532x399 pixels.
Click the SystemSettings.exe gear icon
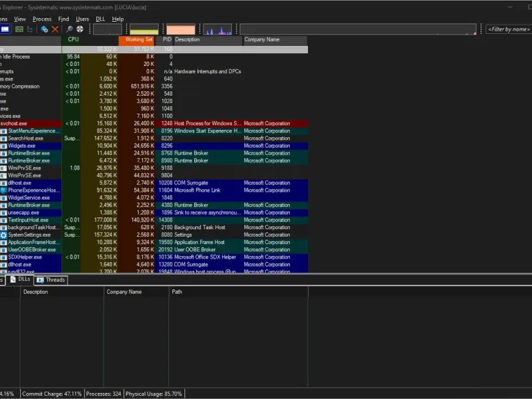tap(3, 235)
